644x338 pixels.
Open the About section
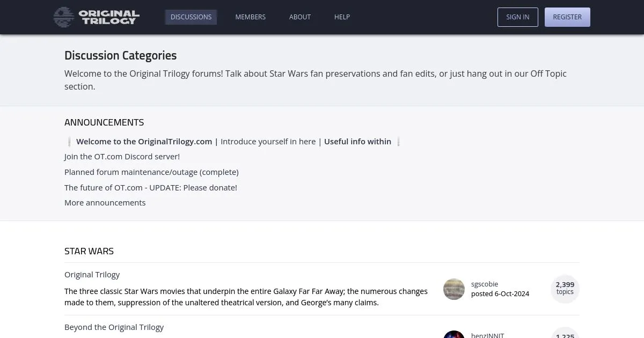(x=300, y=17)
